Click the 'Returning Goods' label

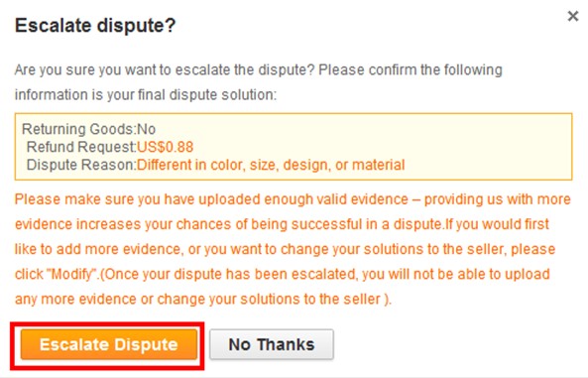[78, 129]
